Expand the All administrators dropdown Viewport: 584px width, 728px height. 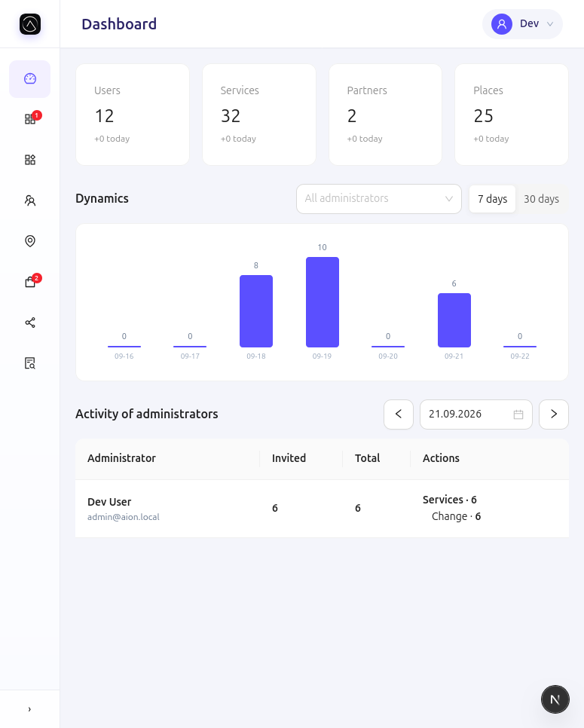tap(379, 199)
